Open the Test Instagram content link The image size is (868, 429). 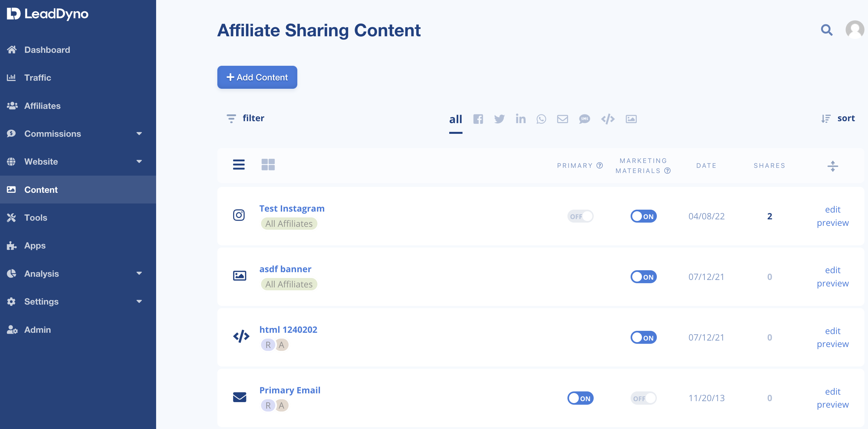(292, 209)
